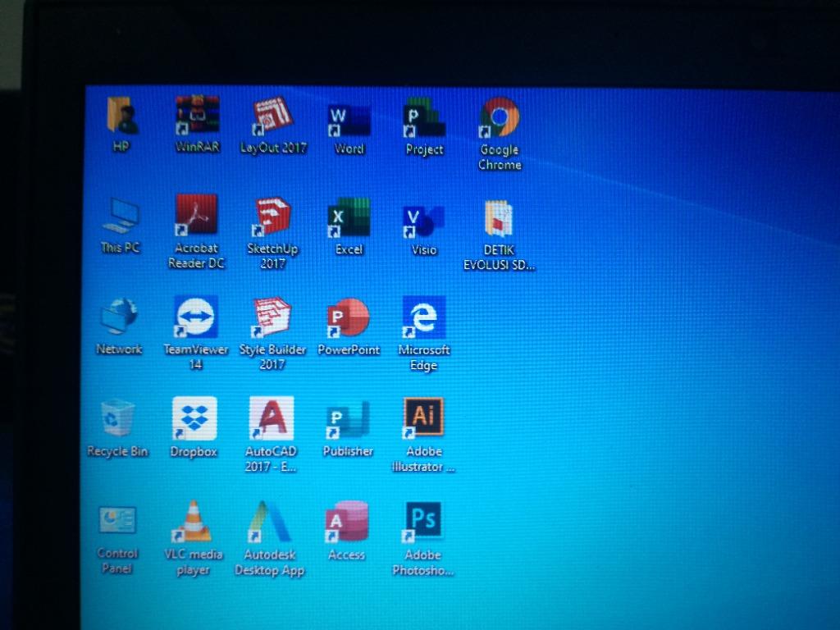Click the Google Chrome icon
Viewport: 840px width, 630px height.
click(499, 118)
